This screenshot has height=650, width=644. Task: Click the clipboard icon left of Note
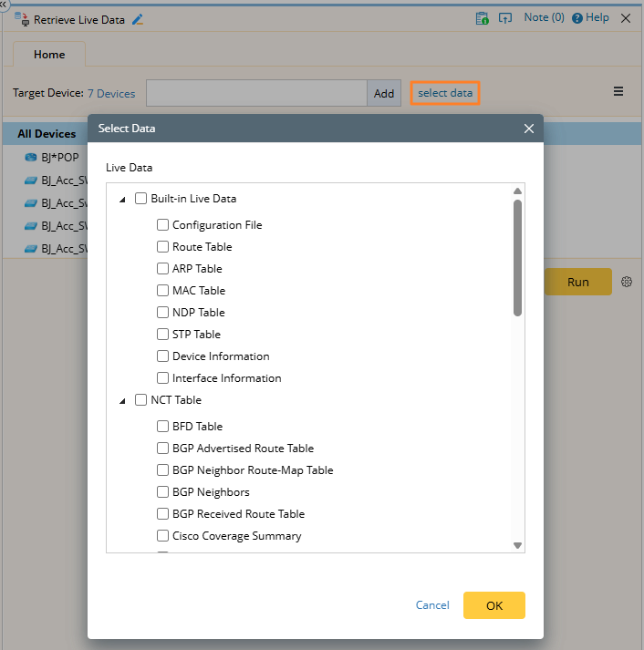483,18
